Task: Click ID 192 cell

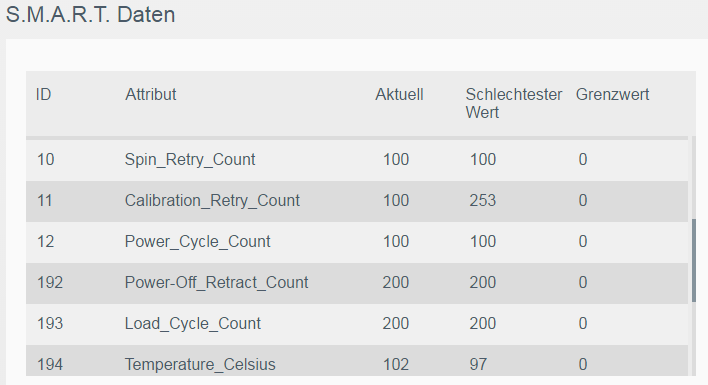Action: 50,283
